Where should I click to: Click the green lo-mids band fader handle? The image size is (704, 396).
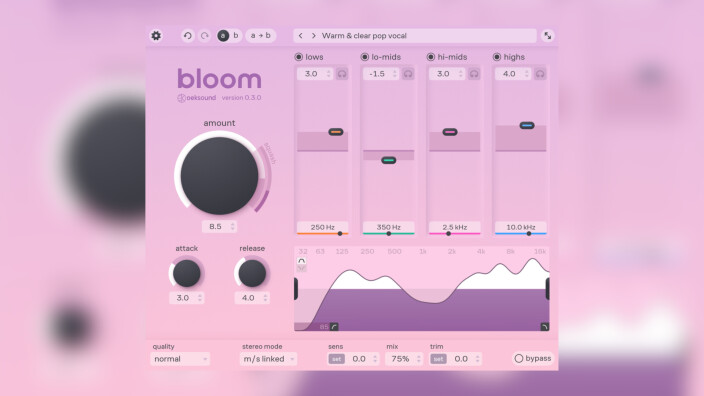click(389, 160)
